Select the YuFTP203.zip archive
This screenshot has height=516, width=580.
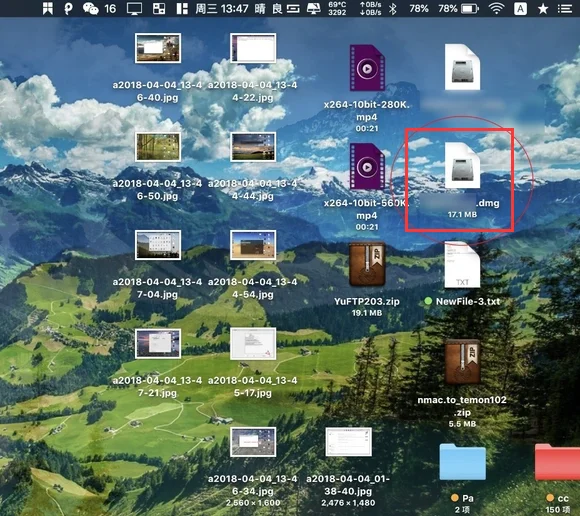[367, 264]
